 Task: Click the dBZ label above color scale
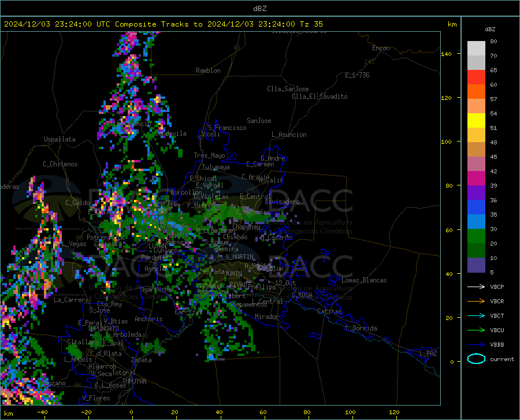[490, 29]
